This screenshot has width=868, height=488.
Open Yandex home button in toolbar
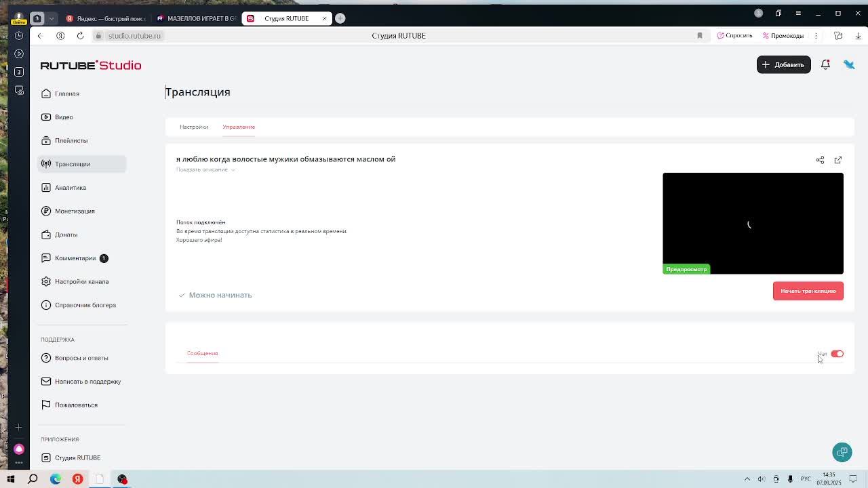60,35
